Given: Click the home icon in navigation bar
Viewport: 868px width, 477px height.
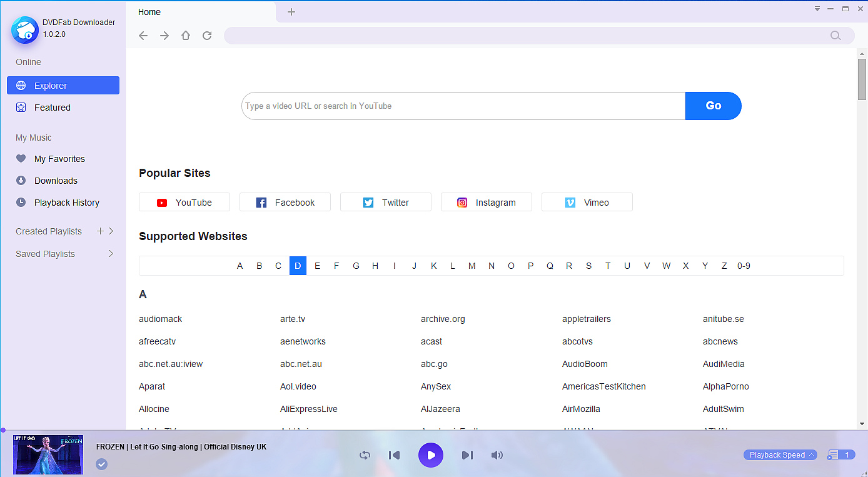Looking at the screenshot, I should point(186,36).
